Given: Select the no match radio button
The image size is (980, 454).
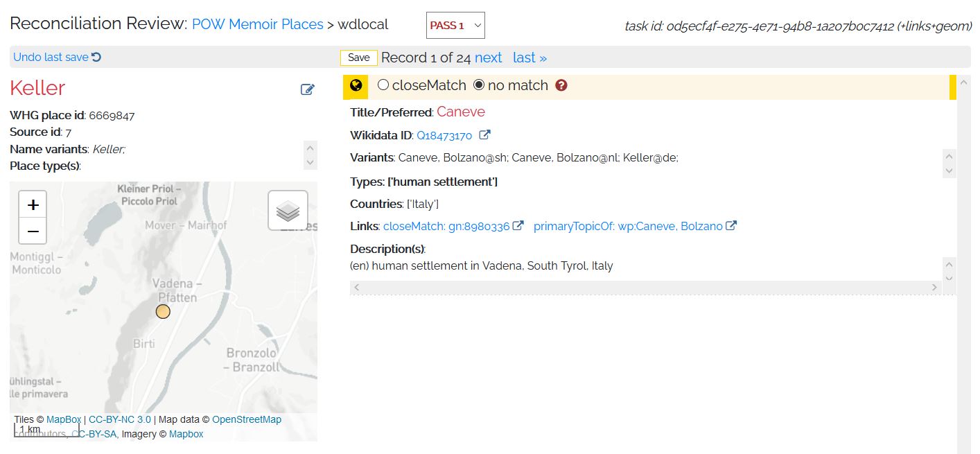Looking at the screenshot, I should point(479,85).
